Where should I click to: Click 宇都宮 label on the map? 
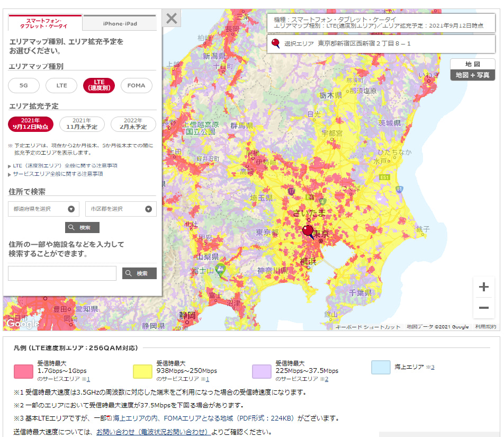point(332,133)
